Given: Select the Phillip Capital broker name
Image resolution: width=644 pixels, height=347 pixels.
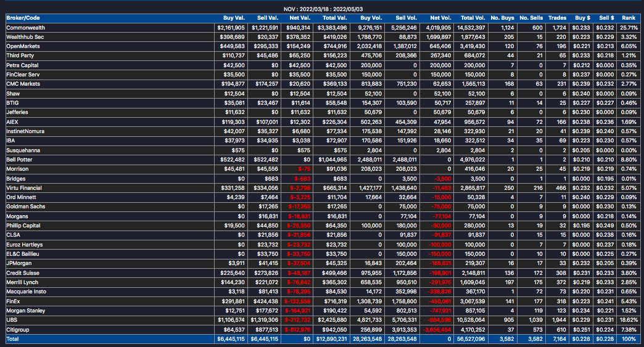Looking at the screenshot, I should pos(23,226).
